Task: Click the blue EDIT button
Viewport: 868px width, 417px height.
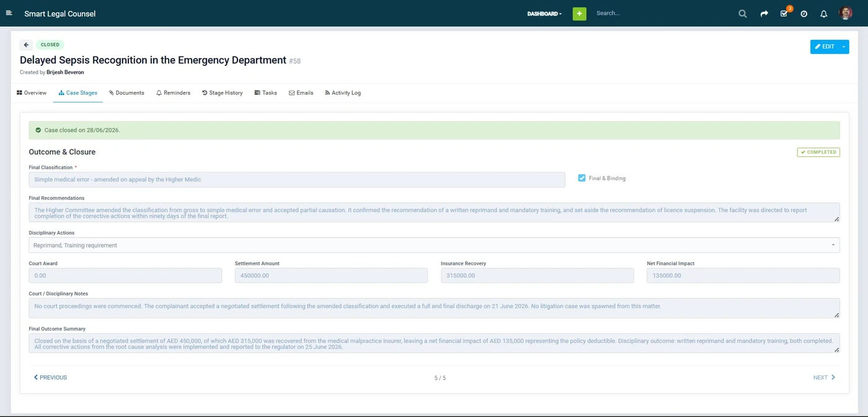Action: (x=824, y=47)
